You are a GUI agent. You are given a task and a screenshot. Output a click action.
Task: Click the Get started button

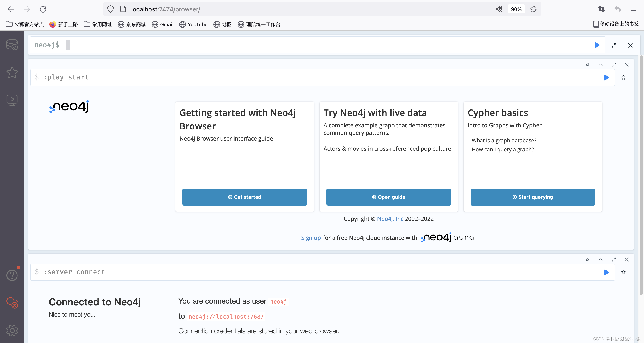(245, 197)
